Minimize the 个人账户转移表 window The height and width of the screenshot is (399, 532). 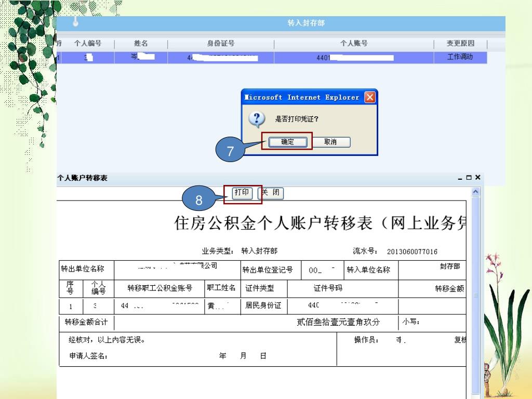point(460,178)
